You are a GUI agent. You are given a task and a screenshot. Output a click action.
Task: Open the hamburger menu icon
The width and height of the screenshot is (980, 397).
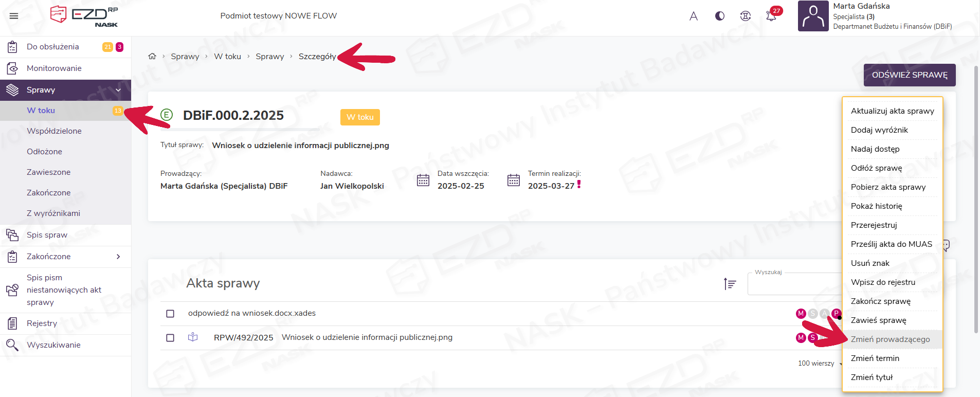click(x=14, y=16)
